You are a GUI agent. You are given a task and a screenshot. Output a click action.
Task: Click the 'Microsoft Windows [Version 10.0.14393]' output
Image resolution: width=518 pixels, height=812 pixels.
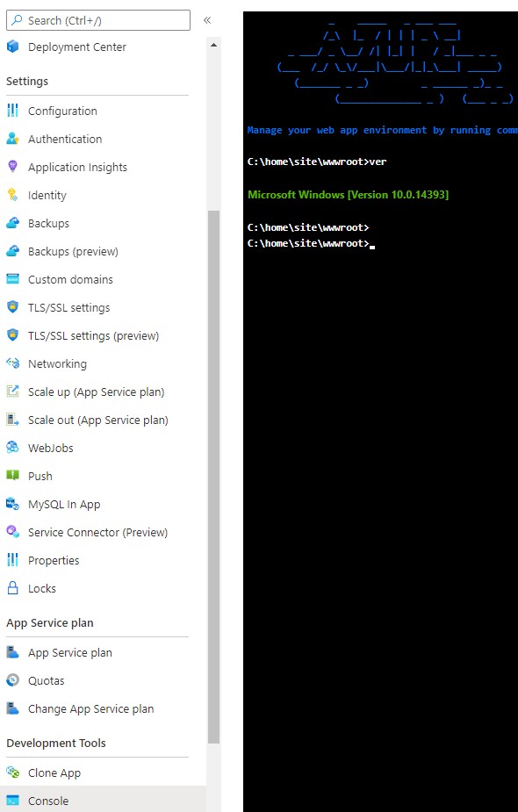click(x=348, y=195)
